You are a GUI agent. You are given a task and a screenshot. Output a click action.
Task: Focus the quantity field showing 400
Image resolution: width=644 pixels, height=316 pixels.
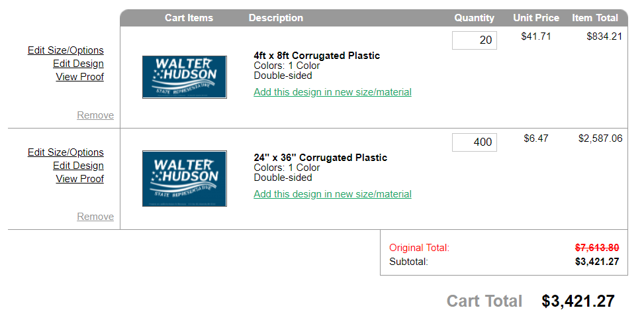[475, 142]
